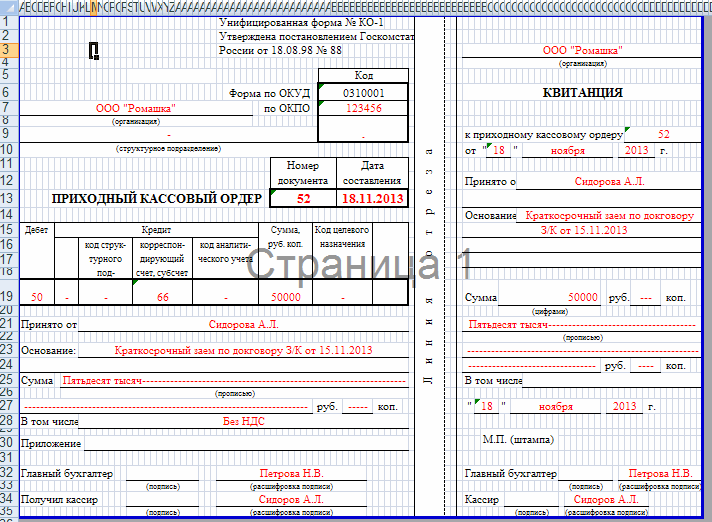Click Сидорова А.Л. beside receipt's Кассир
The height and width of the screenshot is (522, 712).
[x=606, y=499]
